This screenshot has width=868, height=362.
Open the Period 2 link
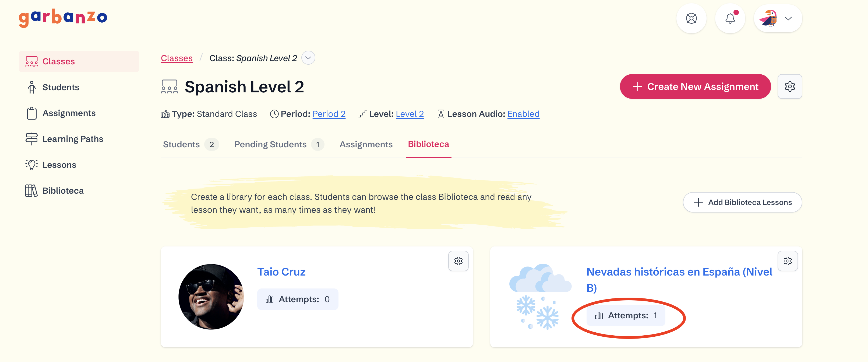[329, 114]
